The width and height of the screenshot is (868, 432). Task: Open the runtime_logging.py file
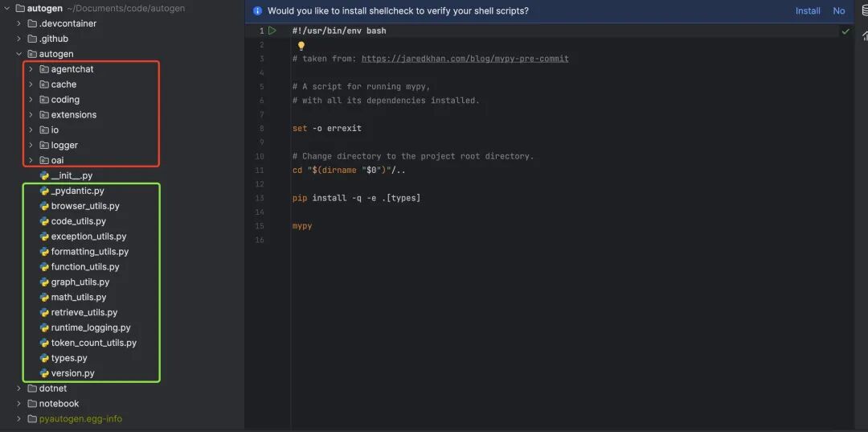coord(90,327)
